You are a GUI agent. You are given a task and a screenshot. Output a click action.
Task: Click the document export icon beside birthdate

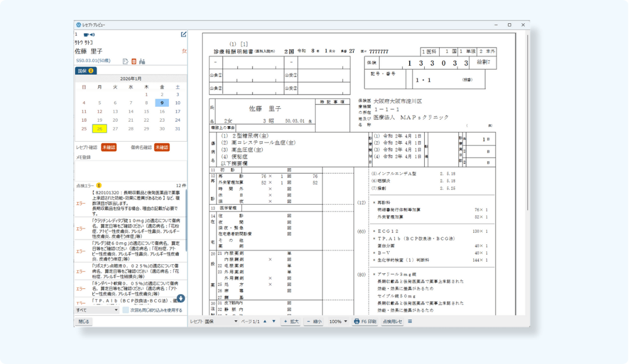pyautogui.click(x=125, y=61)
